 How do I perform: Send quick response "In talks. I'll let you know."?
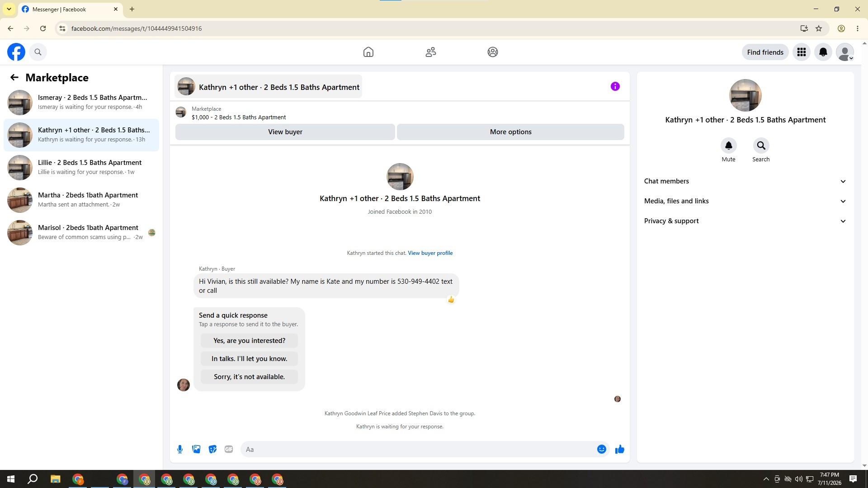(249, 359)
